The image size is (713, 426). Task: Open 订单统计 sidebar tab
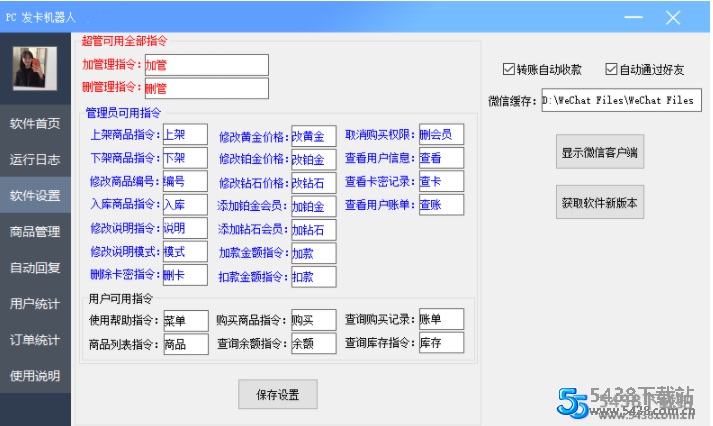pos(35,340)
